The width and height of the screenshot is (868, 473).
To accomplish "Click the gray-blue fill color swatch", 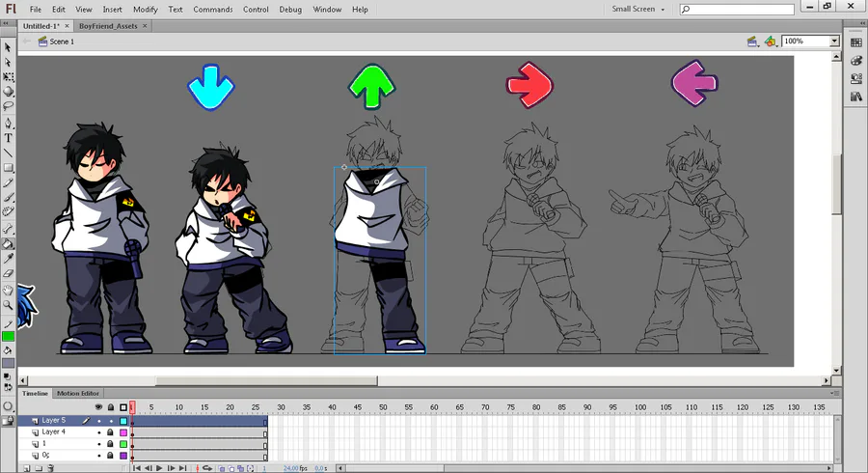I will click(x=9, y=363).
